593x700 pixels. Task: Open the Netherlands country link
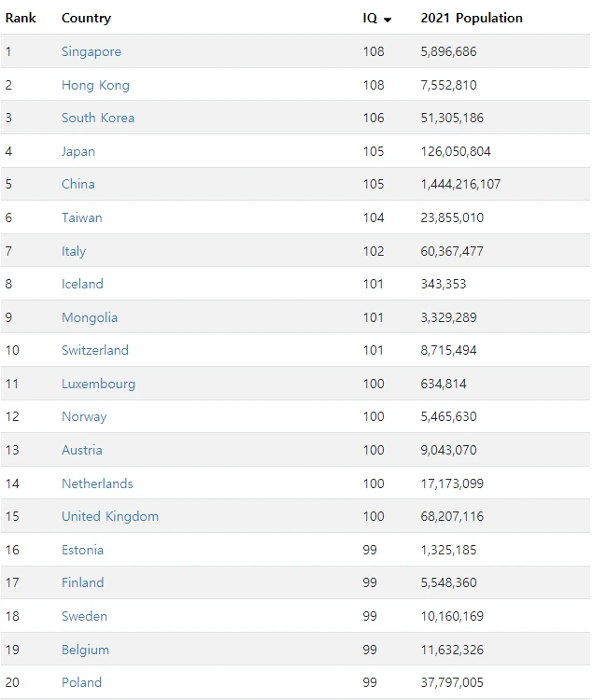point(97,483)
